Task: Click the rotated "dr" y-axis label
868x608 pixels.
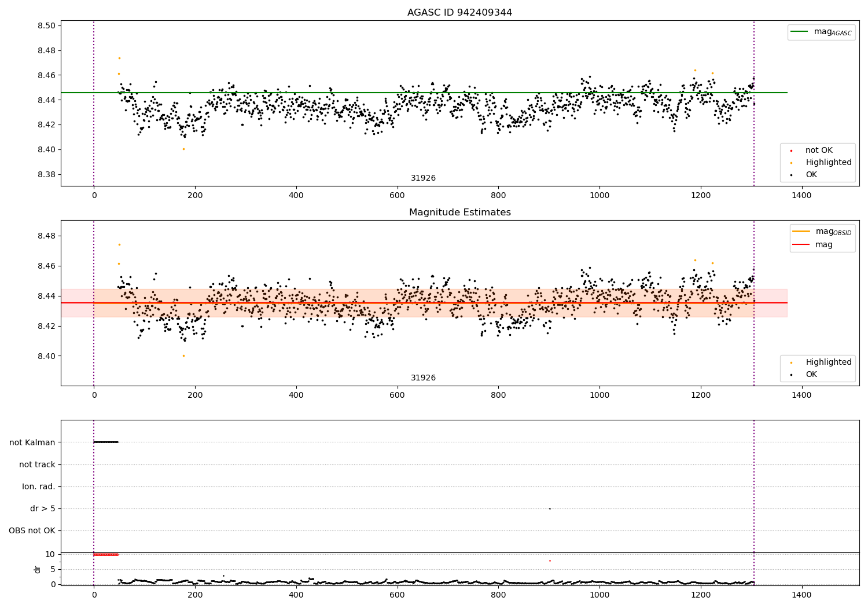Action: [38, 569]
